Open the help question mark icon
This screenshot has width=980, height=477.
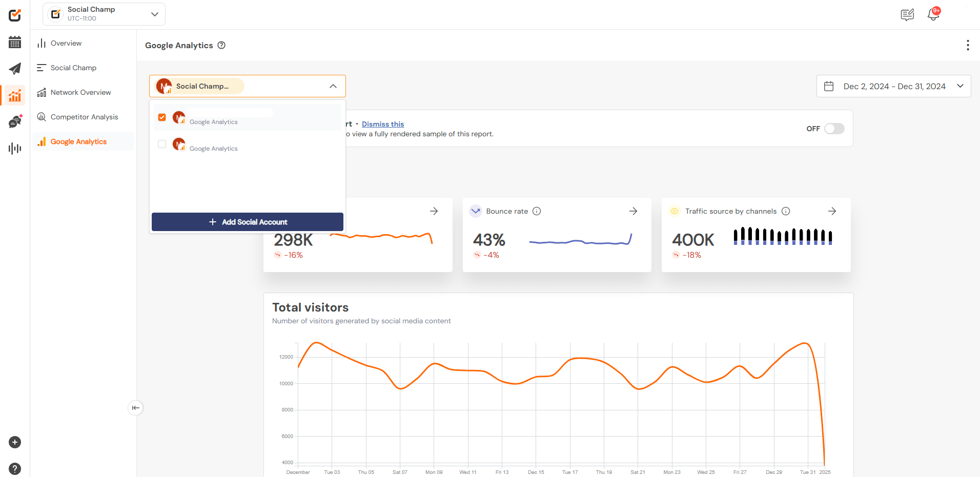click(15, 469)
